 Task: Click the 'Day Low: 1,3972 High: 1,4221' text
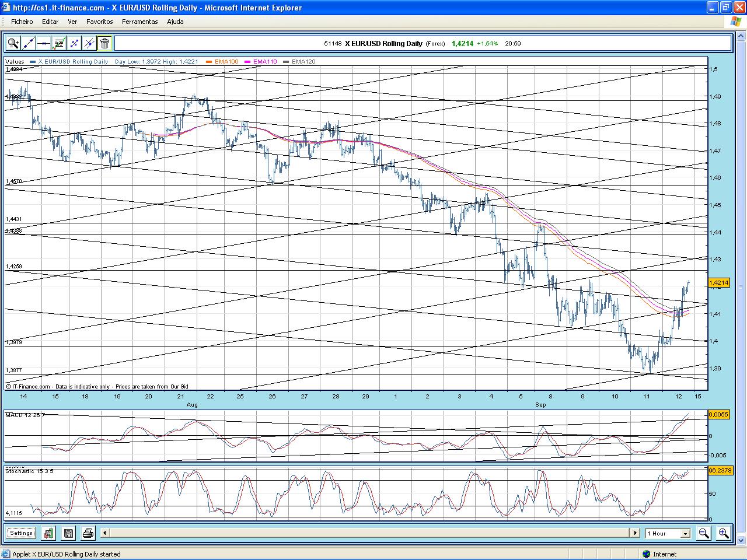156,62
